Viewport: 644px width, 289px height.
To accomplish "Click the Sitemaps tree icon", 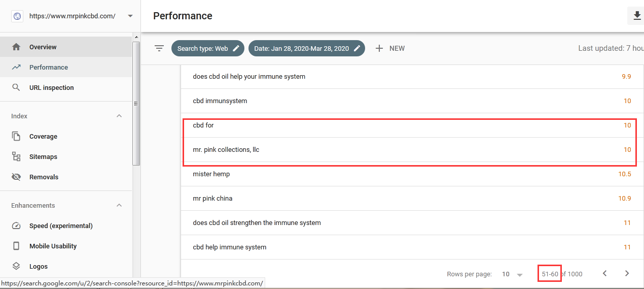I will pos(16,156).
